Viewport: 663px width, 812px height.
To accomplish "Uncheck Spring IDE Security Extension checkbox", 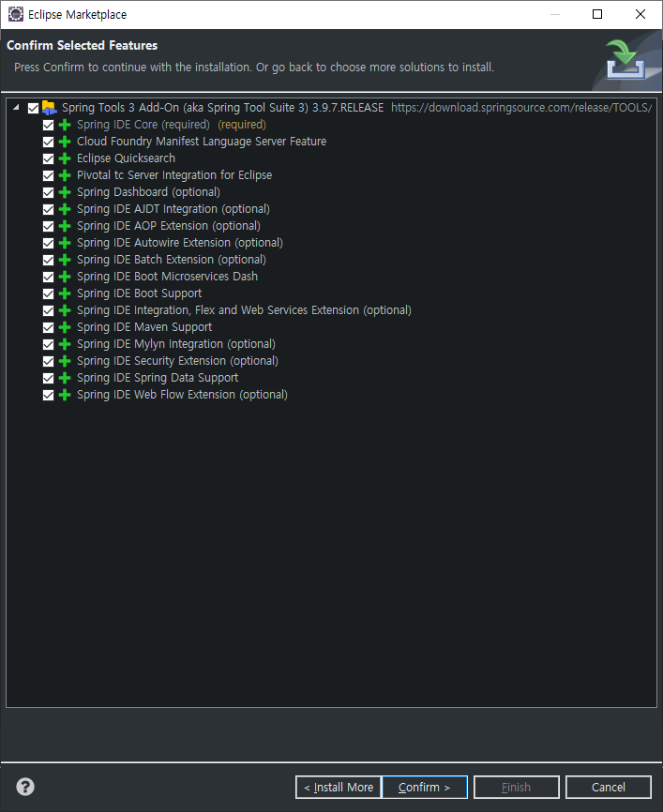I will tap(48, 362).
